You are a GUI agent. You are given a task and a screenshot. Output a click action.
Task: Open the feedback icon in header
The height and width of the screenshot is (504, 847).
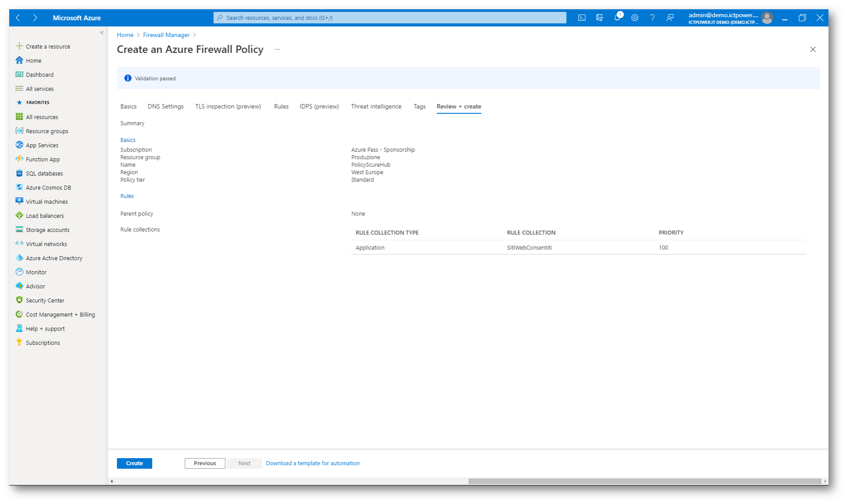670,18
